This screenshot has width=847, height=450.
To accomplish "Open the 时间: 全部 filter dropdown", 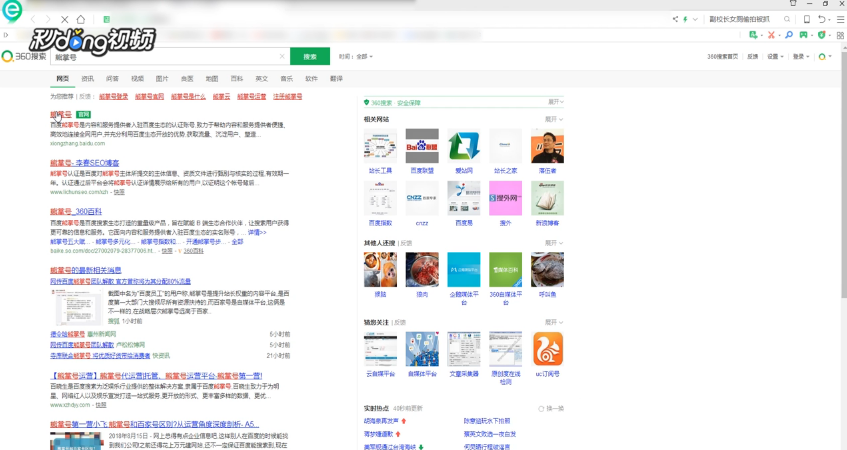I will pyautogui.click(x=356, y=56).
